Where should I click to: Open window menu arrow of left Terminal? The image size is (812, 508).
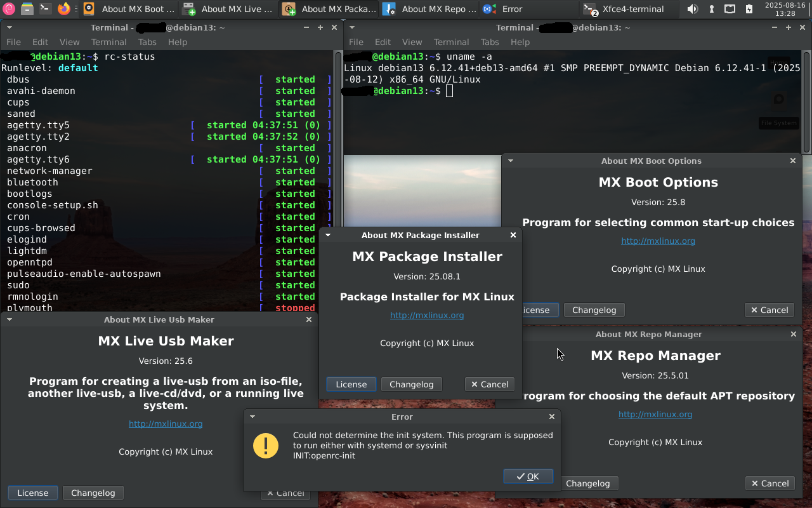pos(9,27)
